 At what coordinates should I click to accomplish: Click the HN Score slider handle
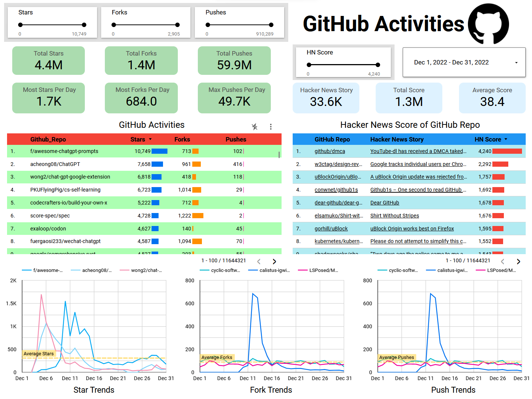coord(378,64)
